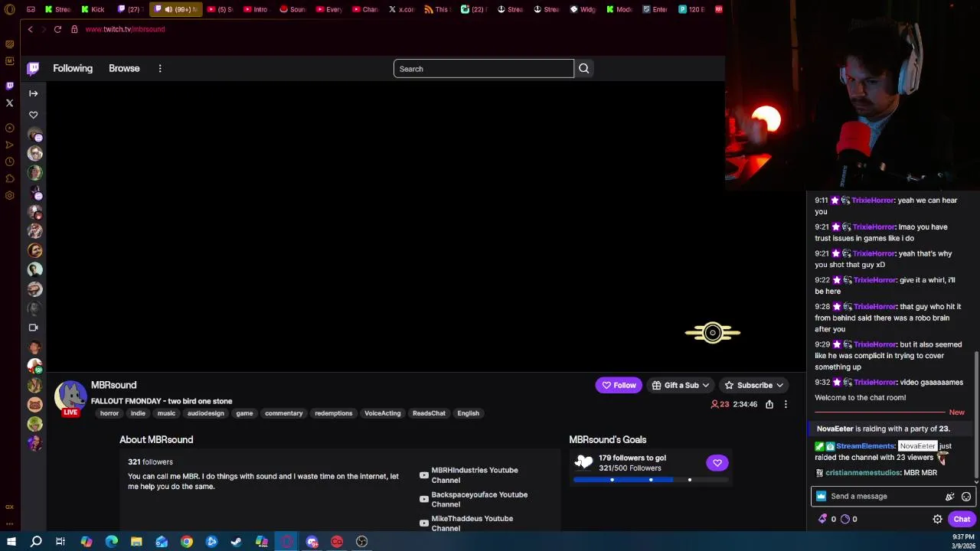Click the party celebration icon in chat box
Screen dimensions: 980x551
[x=950, y=497]
